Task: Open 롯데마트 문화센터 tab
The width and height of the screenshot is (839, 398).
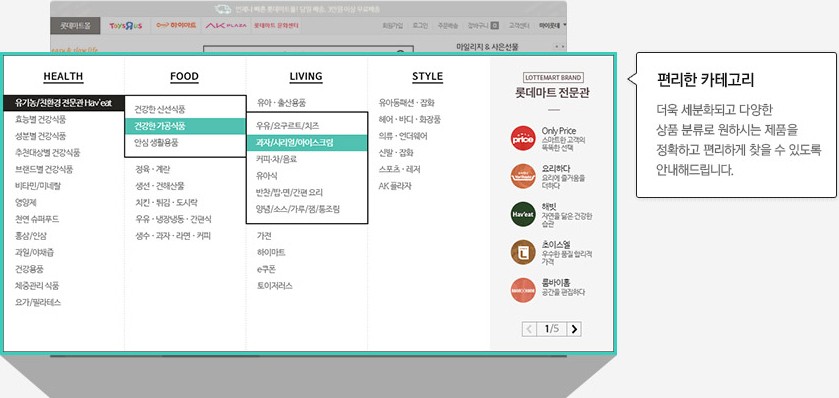Action: point(276,25)
